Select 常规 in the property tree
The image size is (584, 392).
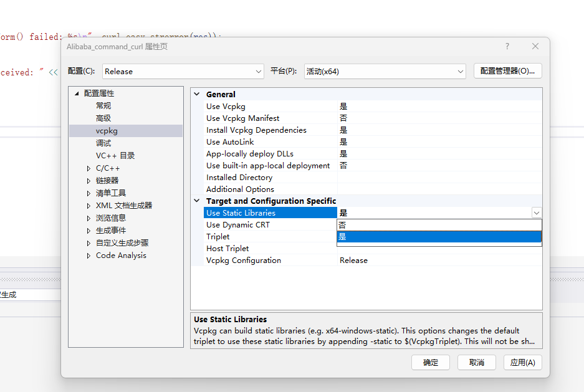click(x=103, y=106)
